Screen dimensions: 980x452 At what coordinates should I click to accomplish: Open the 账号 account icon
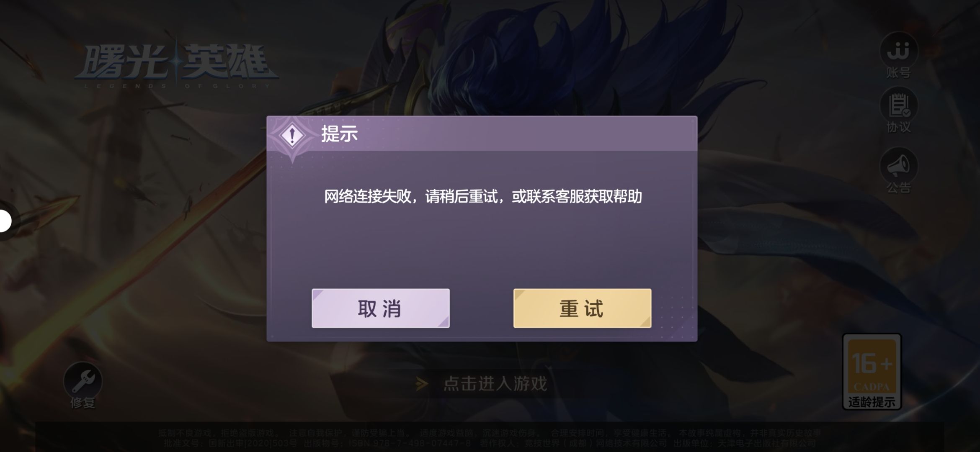coord(899,50)
